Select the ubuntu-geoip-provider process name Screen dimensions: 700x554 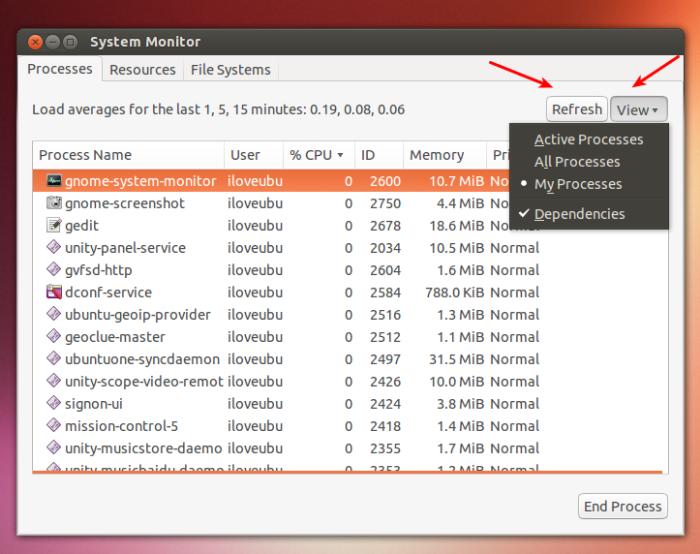click(138, 315)
